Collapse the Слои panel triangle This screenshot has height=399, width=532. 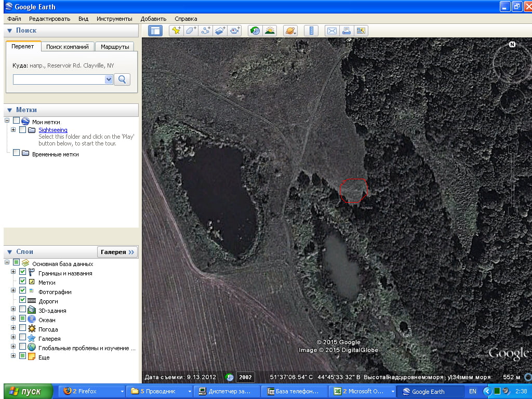pos(10,252)
